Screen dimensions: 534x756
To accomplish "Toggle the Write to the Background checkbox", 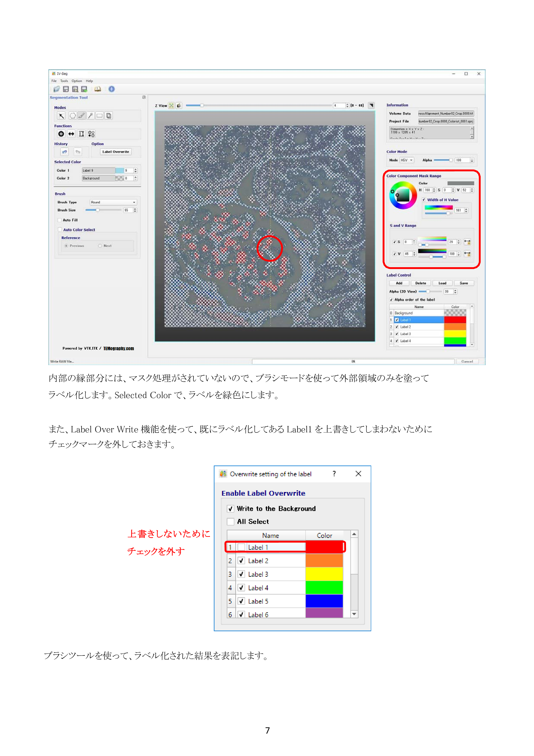I will [231, 508].
